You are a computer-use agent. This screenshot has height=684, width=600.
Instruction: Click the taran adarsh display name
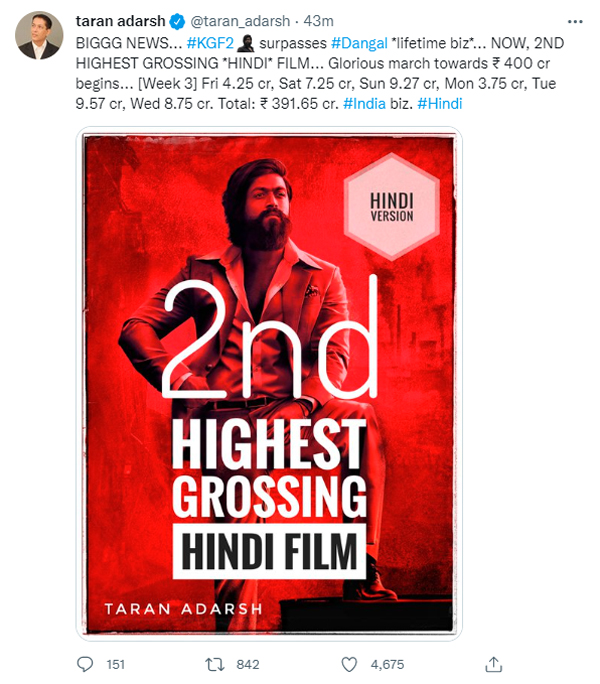(120, 21)
